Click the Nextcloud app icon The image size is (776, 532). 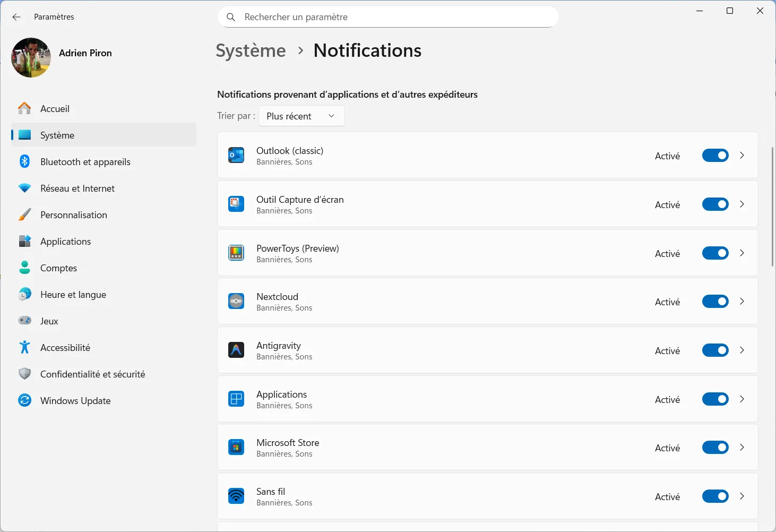236,301
